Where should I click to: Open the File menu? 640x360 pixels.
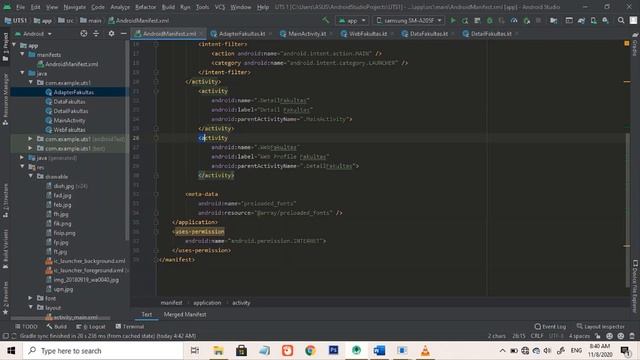[x=20, y=7]
